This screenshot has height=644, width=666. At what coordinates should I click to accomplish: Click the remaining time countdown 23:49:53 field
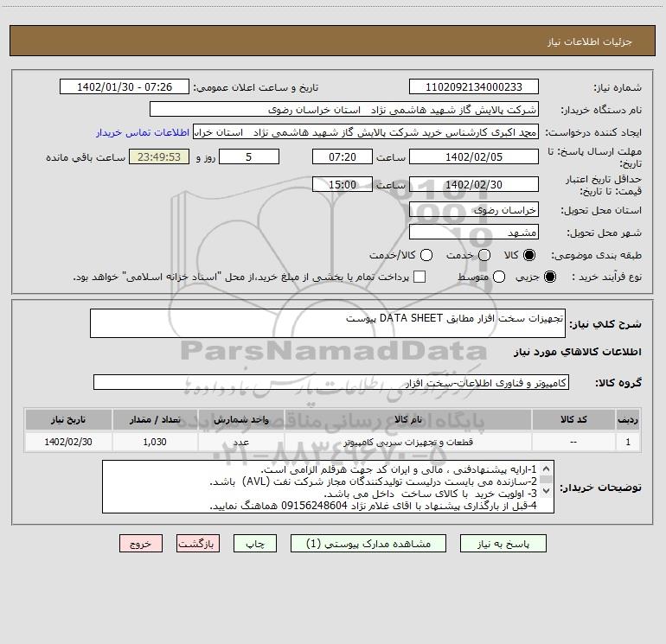pos(159,156)
